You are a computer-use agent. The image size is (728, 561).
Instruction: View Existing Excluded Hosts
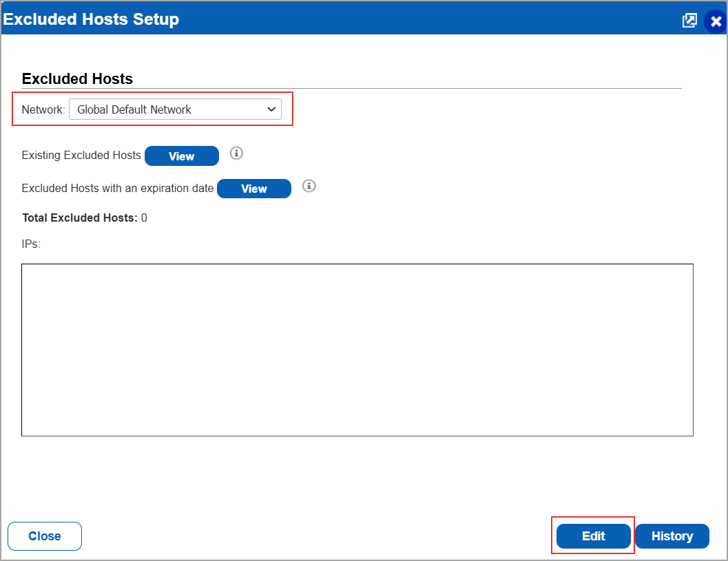point(182,156)
